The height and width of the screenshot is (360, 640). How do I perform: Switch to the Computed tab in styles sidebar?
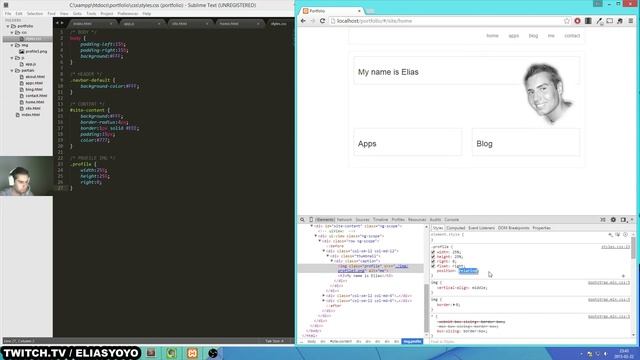tap(456, 228)
